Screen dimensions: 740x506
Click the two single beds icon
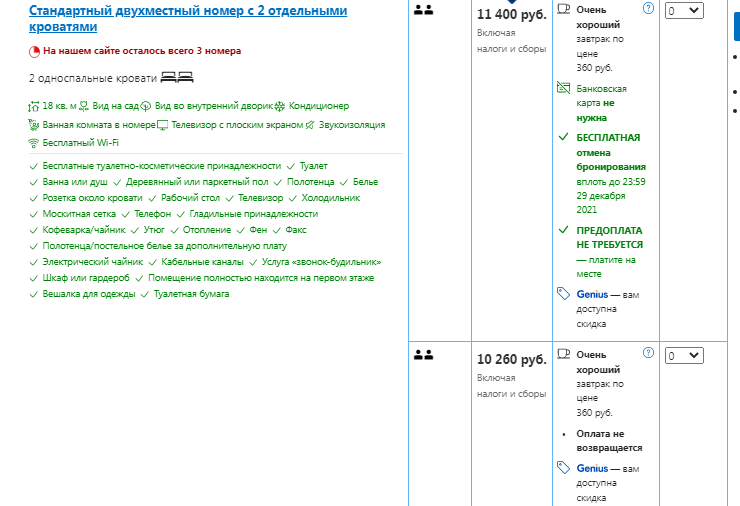coord(177,77)
